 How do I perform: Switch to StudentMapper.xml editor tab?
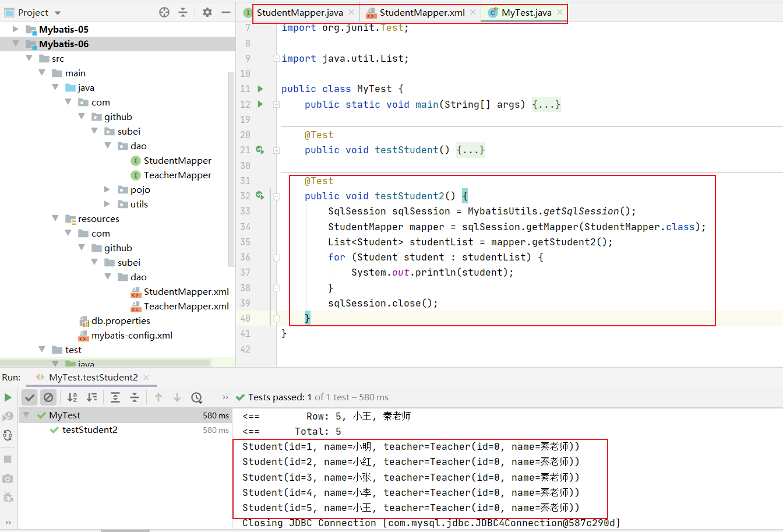(x=421, y=13)
